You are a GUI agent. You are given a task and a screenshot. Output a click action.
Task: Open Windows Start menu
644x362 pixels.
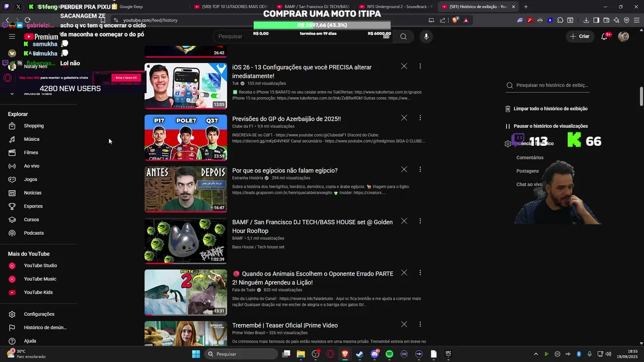pyautogui.click(x=196, y=354)
